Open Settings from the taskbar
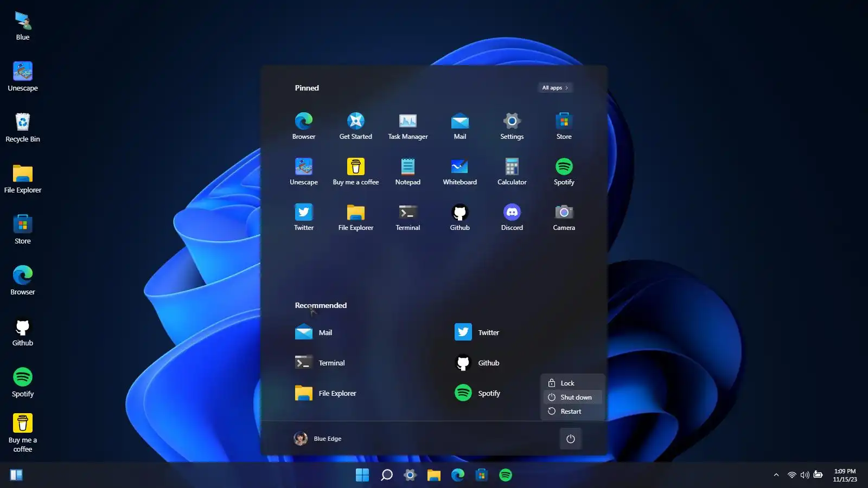Image resolution: width=868 pixels, height=488 pixels. (x=410, y=475)
